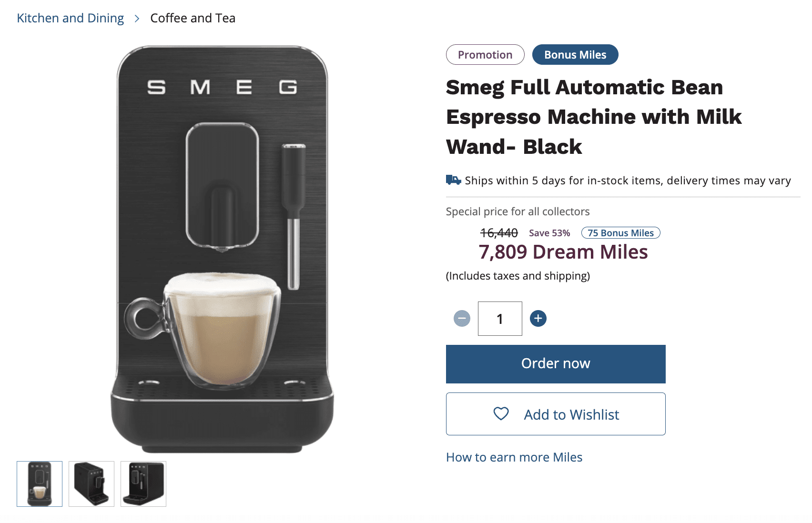Select the first front-view thumbnail

(40, 484)
